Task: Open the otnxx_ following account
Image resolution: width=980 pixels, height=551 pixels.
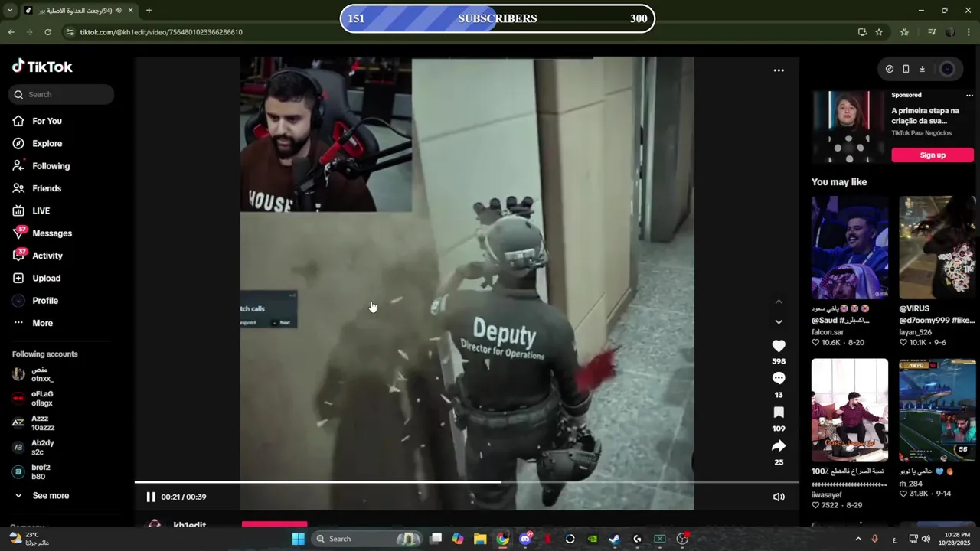Action: [x=34, y=374]
